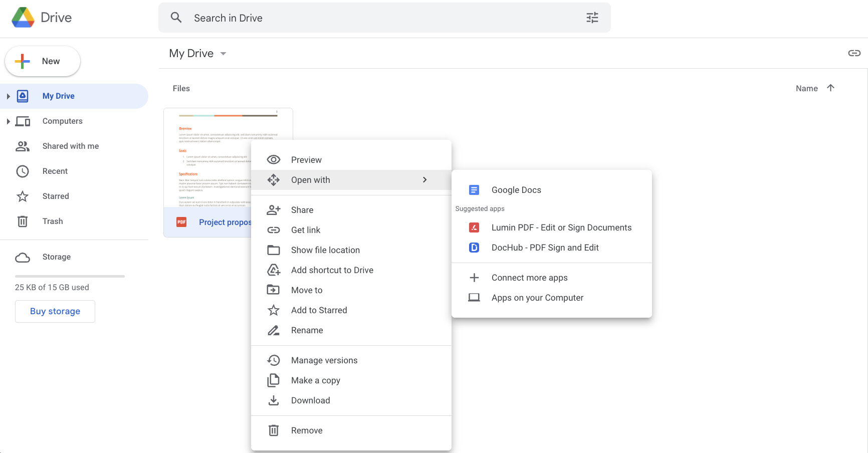The height and width of the screenshot is (453, 868).
Task: Click the red PDF icon on file
Action: 181,222
